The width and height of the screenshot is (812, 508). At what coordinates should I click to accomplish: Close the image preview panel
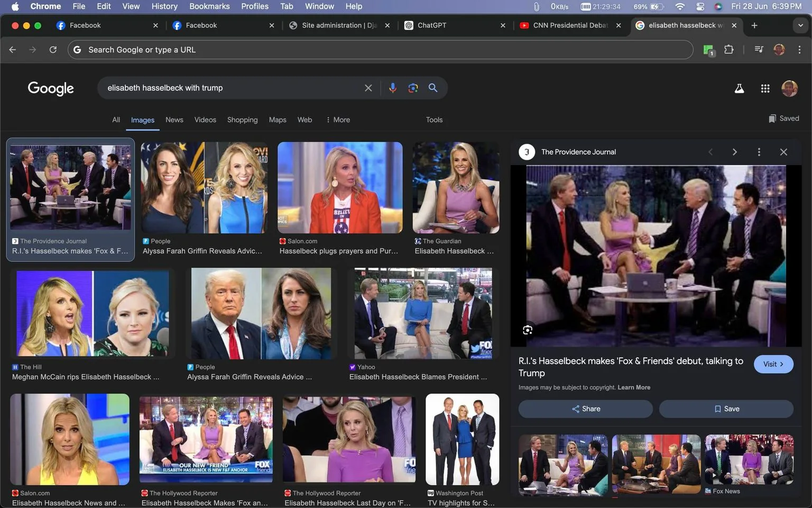783,152
